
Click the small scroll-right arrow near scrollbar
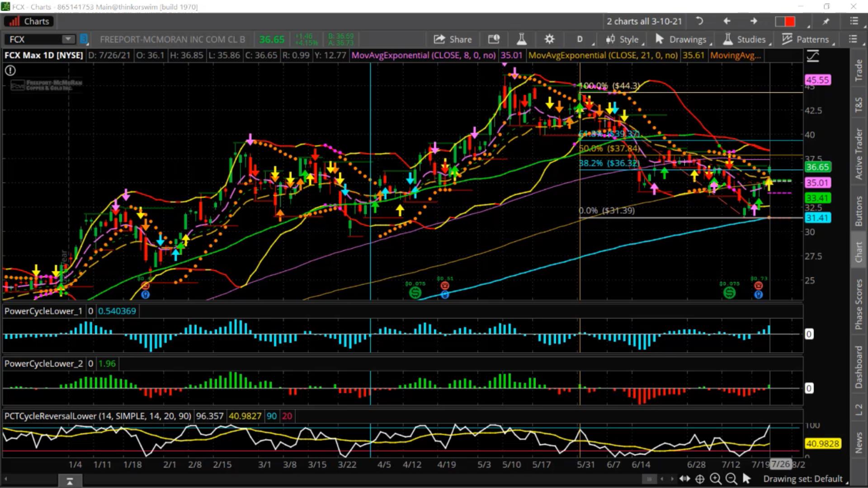click(x=672, y=479)
